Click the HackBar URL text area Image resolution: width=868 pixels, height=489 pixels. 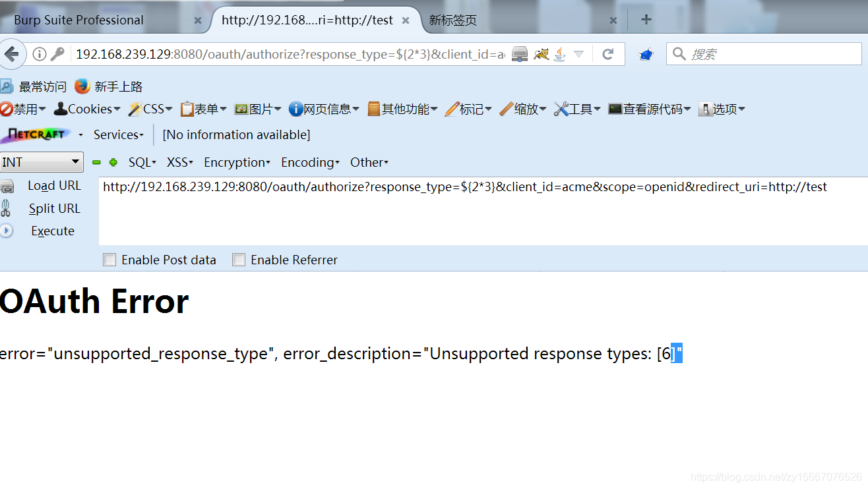point(483,211)
